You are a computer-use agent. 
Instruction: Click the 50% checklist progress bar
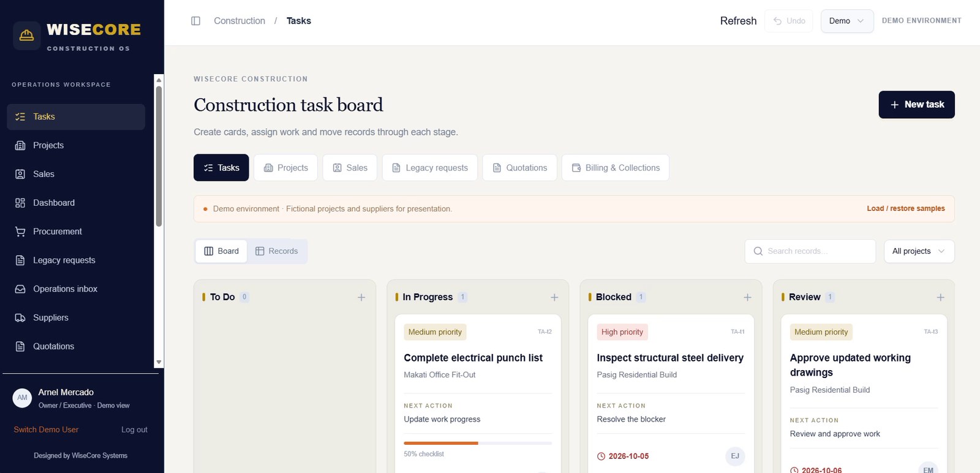pyautogui.click(x=478, y=443)
